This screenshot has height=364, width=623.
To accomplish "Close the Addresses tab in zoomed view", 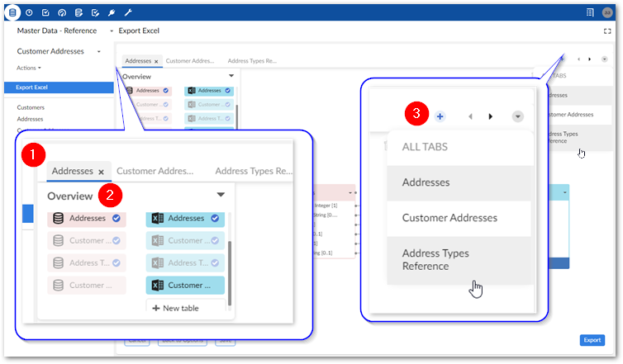I will point(101,172).
